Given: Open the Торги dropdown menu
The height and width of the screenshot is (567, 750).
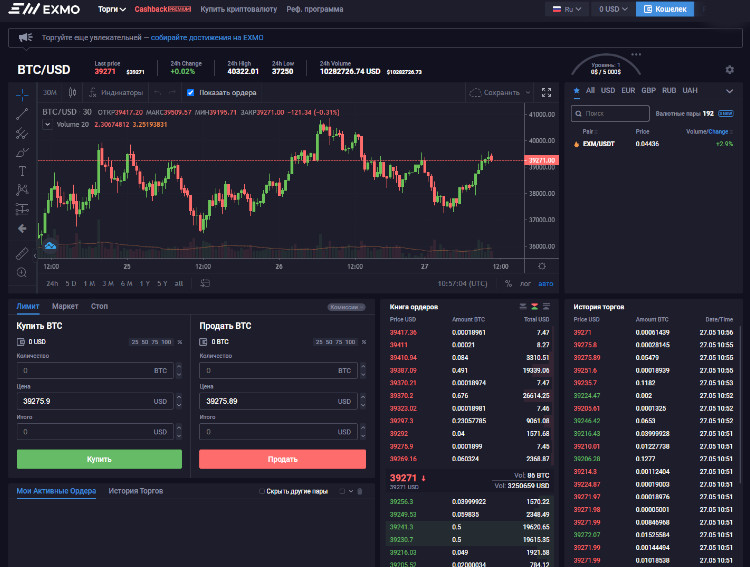Looking at the screenshot, I should (x=112, y=9).
